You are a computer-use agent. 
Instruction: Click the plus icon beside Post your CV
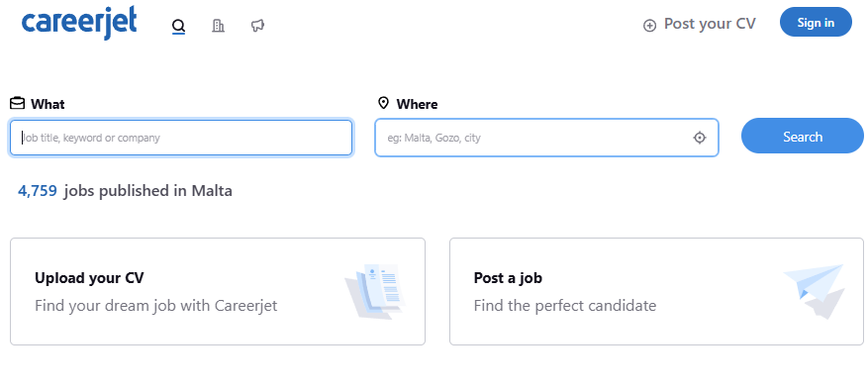point(649,25)
